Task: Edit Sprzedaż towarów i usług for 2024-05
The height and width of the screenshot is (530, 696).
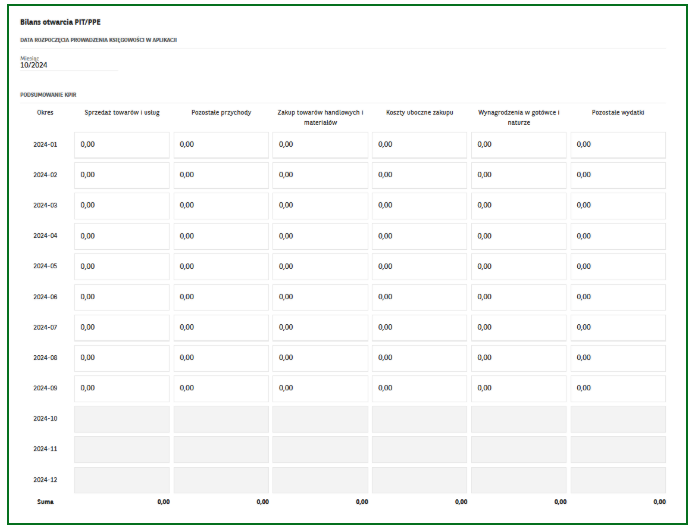Action: 122,266
